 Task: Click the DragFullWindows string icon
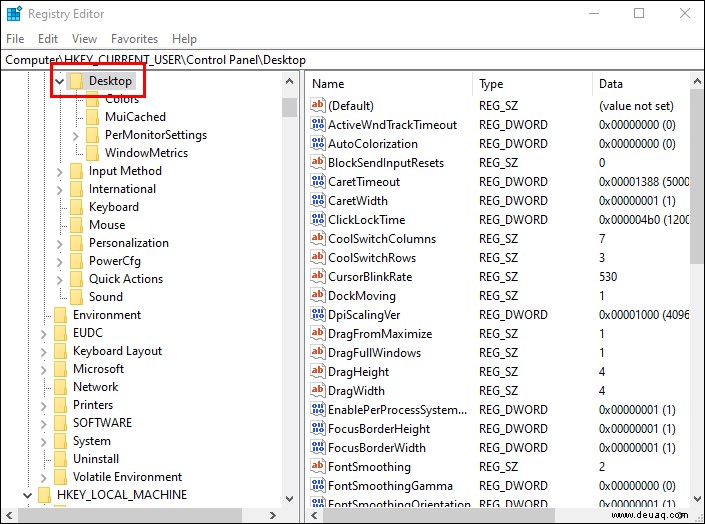[317, 352]
